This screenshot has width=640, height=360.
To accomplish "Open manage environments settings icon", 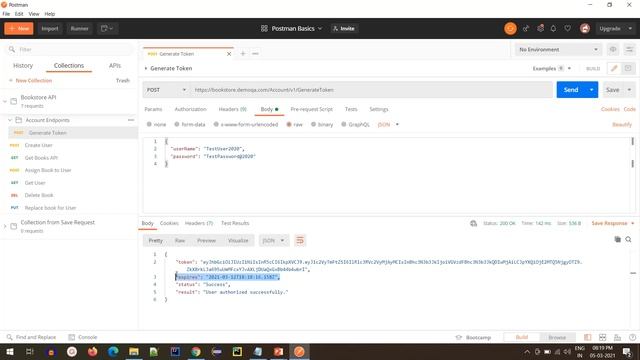I will click(x=629, y=49).
